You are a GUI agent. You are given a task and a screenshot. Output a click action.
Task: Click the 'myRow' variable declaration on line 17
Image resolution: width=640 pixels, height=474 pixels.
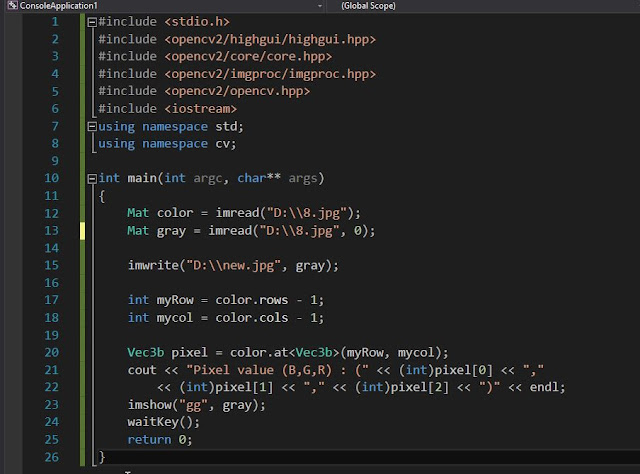tap(175, 300)
